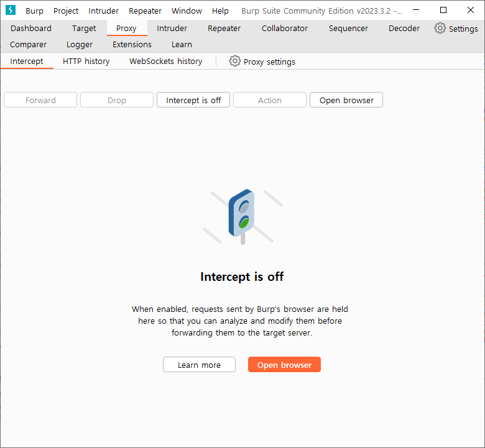Open Proxy settings
This screenshot has height=448, width=485.
(x=262, y=62)
